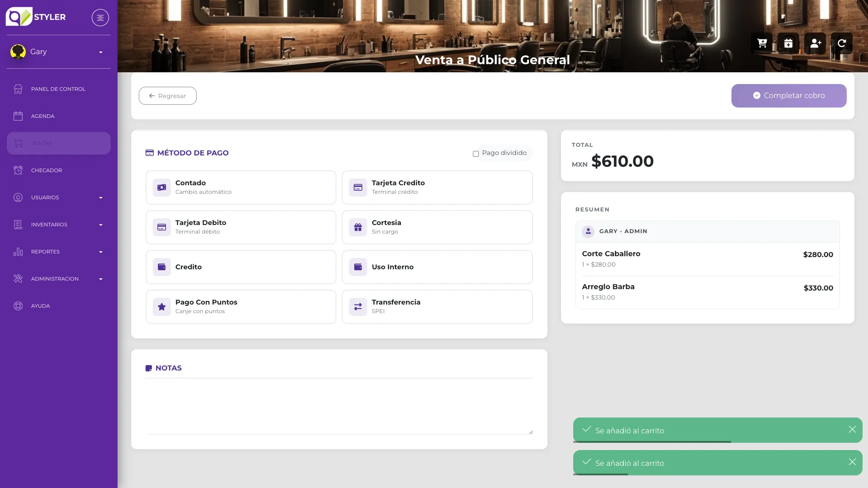Expand the Usuarios sidebar submenu
This screenshot has height=488, width=868.
59,197
